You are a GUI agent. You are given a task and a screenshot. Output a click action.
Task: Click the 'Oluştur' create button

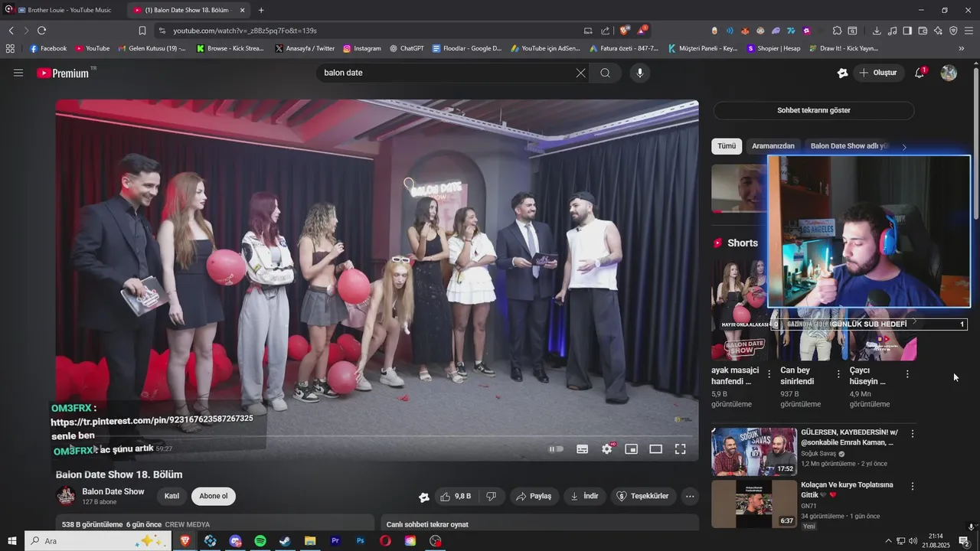877,73
